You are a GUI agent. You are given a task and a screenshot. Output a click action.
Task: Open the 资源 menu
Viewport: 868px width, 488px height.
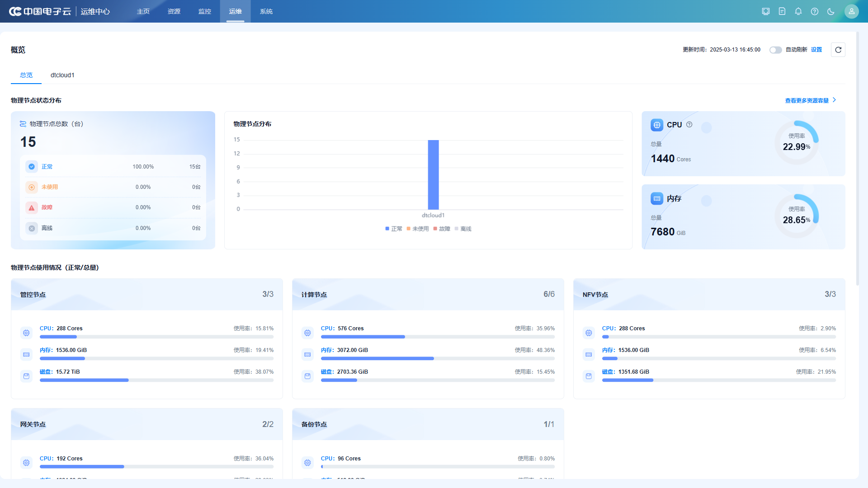pyautogui.click(x=174, y=11)
